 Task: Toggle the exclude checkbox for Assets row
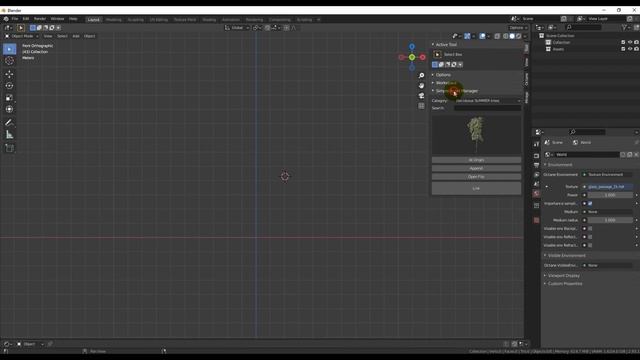(623, 49)
